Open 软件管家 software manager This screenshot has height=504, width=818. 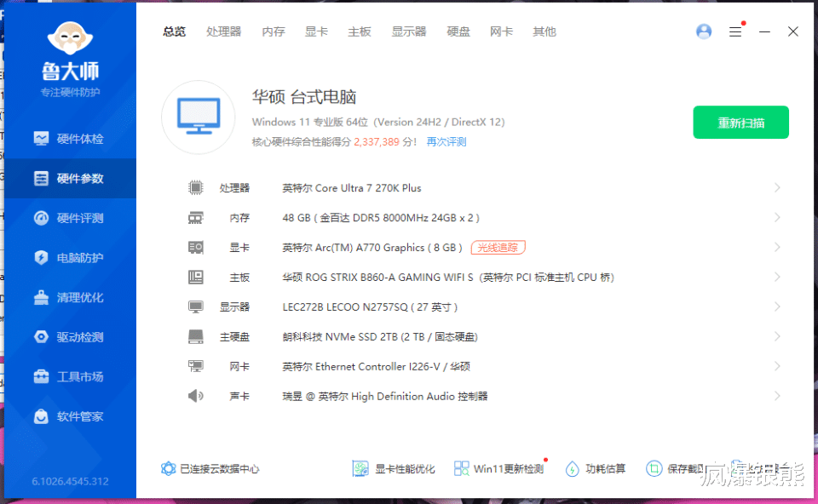[x=69, y=416]
